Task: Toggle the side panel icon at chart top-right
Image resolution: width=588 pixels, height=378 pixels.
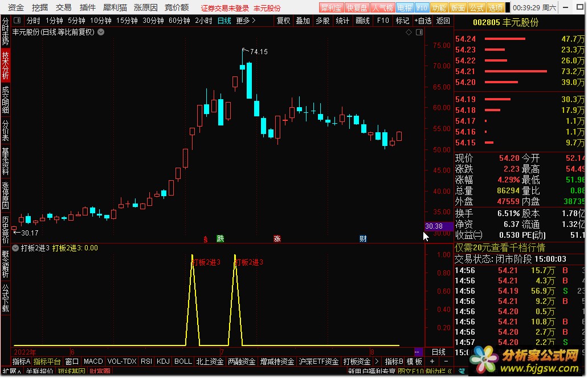Action: (x=419, y=32)
